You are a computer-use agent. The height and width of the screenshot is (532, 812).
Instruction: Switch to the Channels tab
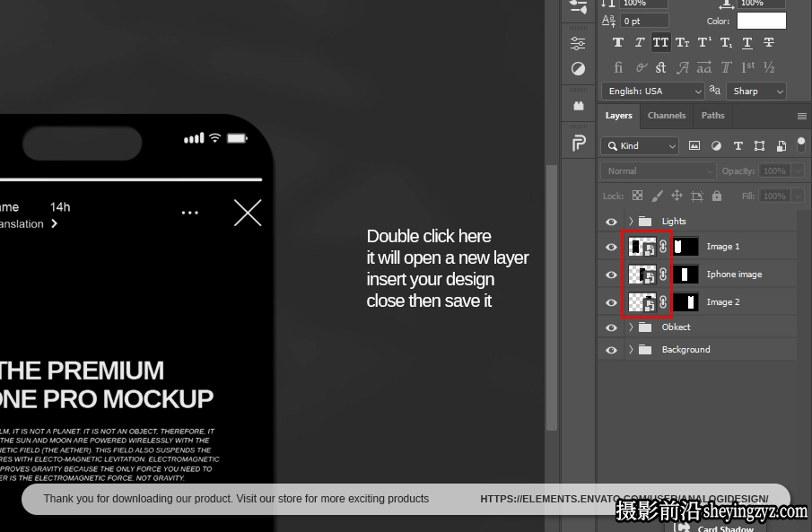pyautogui.click(x=667, y=116)
